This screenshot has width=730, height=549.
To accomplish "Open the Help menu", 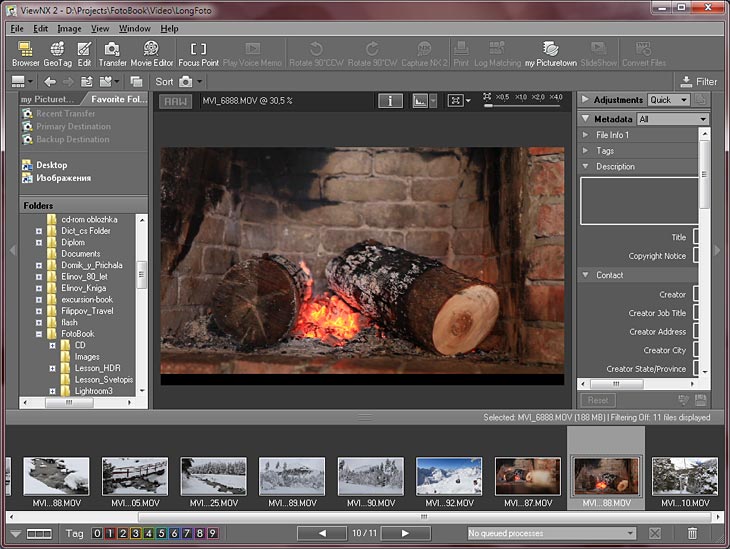I will [x=169, y=28].
